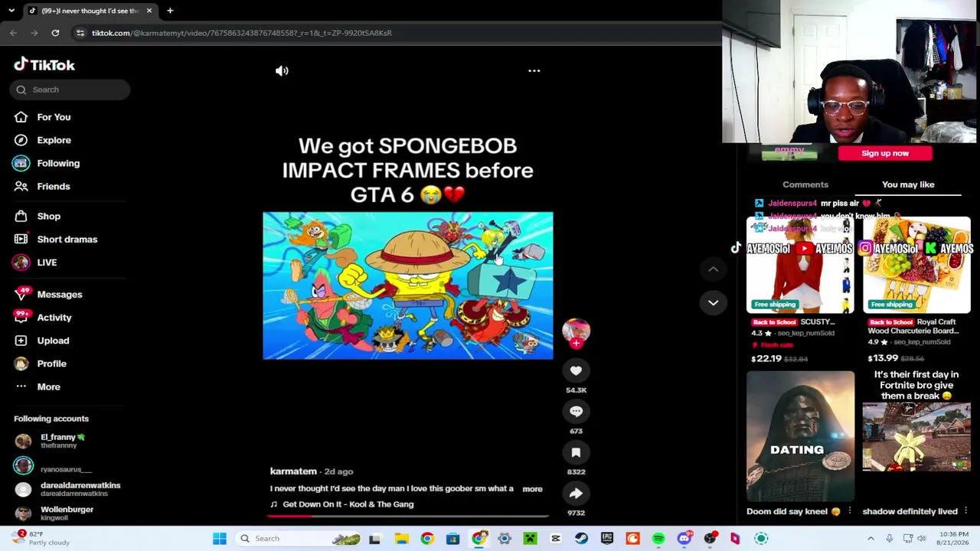Open a new browser tab
The height and width of the screenshot is (551, 980).
point(170,11)
